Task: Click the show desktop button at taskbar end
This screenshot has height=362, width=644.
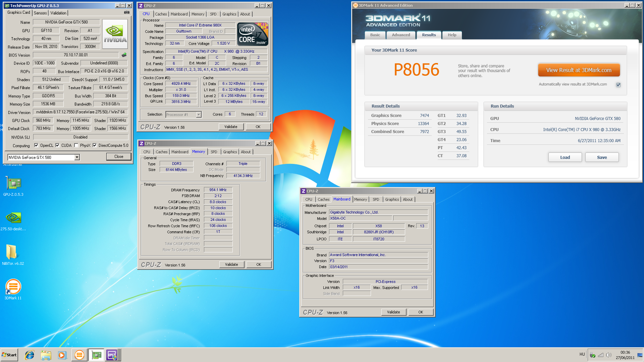Action: pyautogui.click(x=640, y=355)
